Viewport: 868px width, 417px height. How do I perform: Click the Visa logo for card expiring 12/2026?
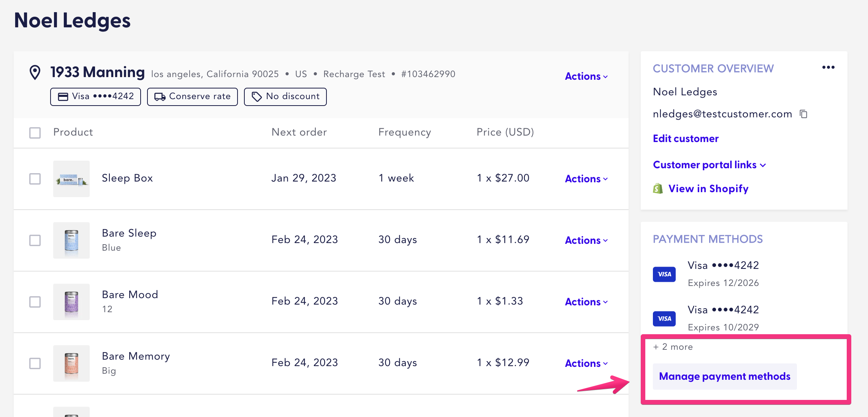[x=664, y=274]
